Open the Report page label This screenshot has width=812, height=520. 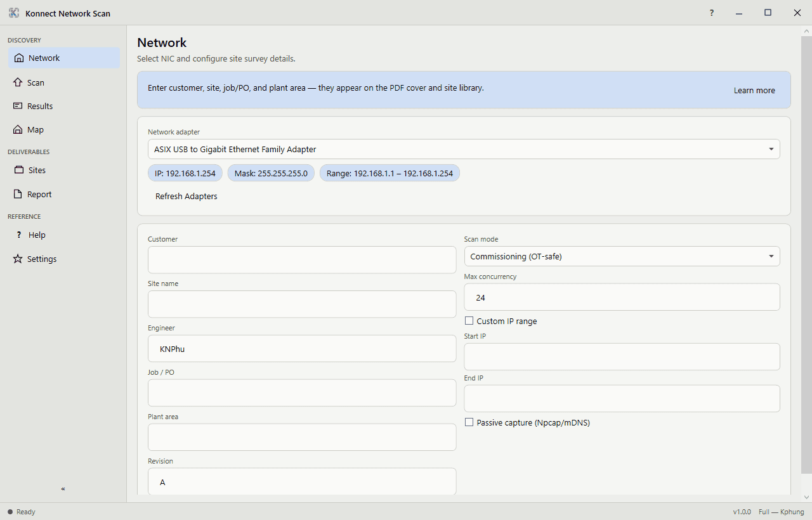click(x=39, y=194)
